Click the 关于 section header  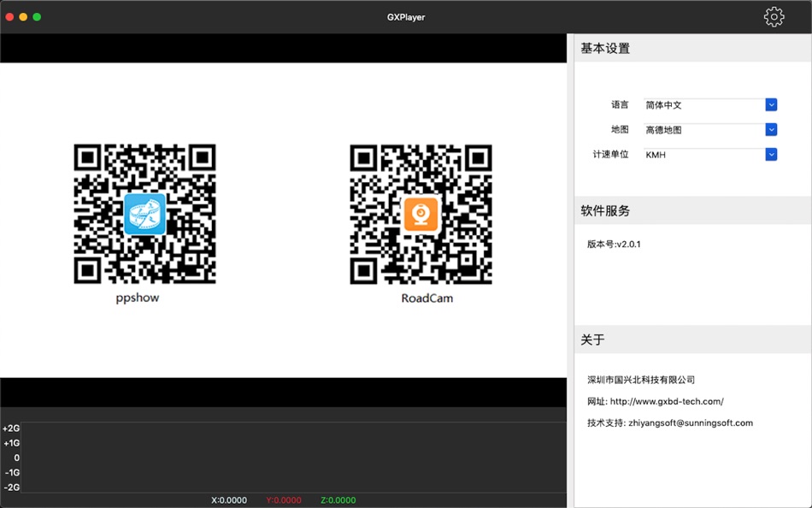[693, 340]
